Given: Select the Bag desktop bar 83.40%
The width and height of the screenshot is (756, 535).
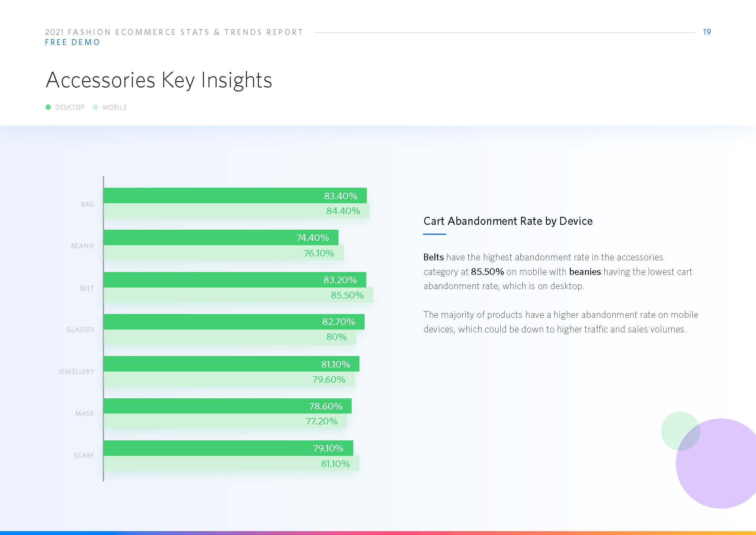Looking at the screenshot, I should pyautogui.click(x=235, y=195).
